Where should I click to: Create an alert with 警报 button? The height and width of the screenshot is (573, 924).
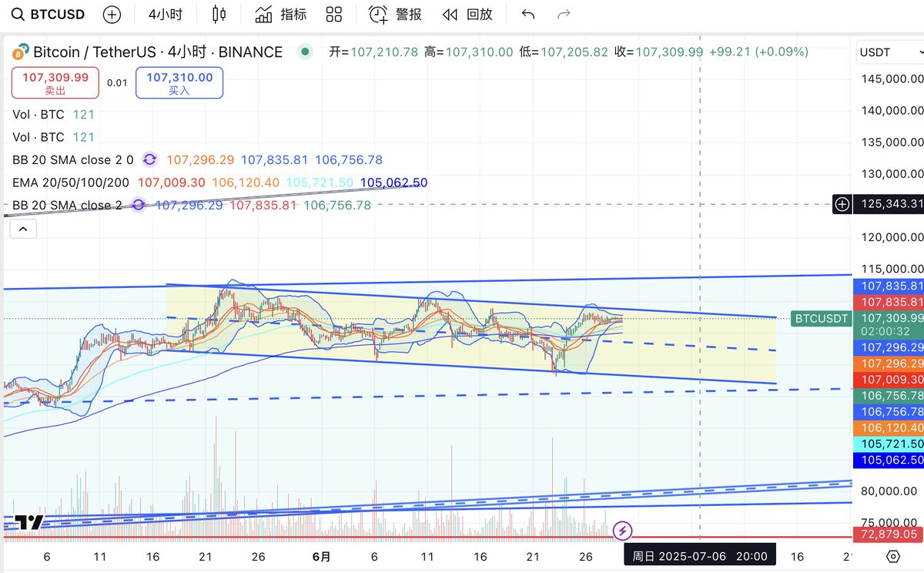click(x=395, y=14)
